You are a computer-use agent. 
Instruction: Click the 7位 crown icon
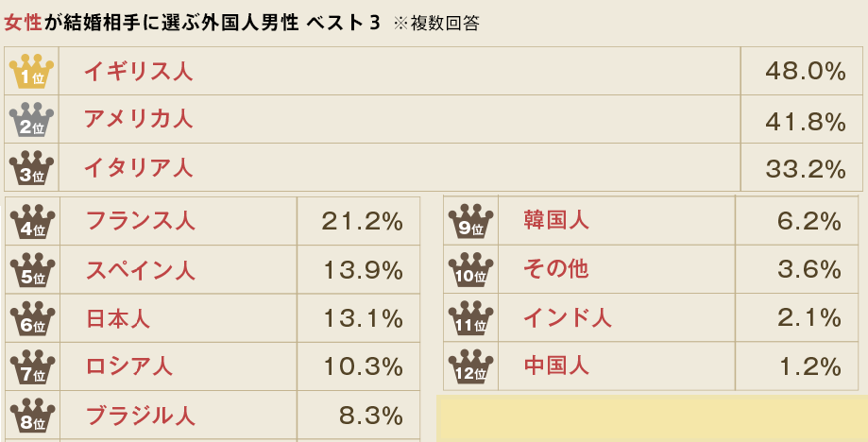[32, 366]
